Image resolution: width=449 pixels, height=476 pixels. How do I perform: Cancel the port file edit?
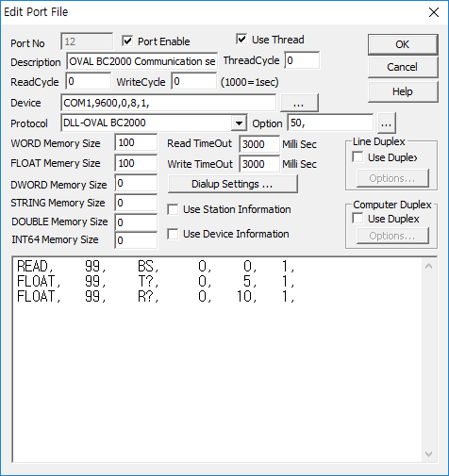[x=403, y=67]
